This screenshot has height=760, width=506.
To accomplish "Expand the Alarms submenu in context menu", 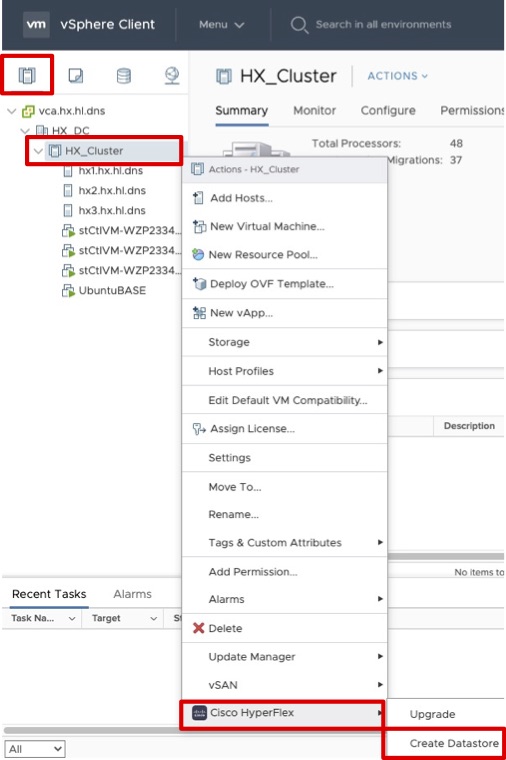I will pos(285,600).
